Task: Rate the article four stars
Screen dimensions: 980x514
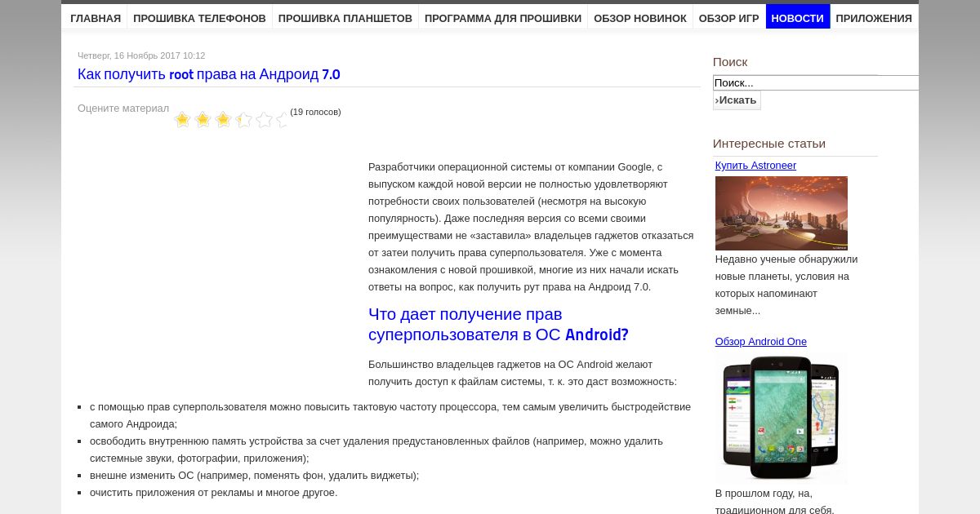Action: 243,120
